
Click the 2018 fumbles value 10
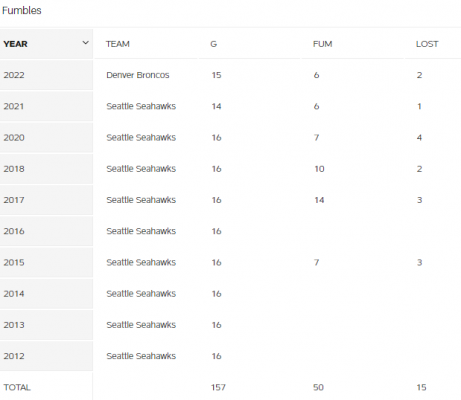coord(319,169)
